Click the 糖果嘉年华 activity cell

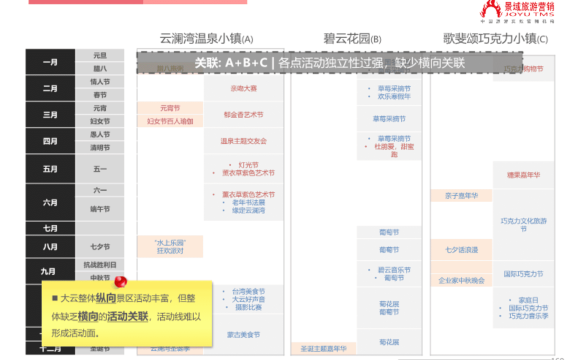click(523, 175)
